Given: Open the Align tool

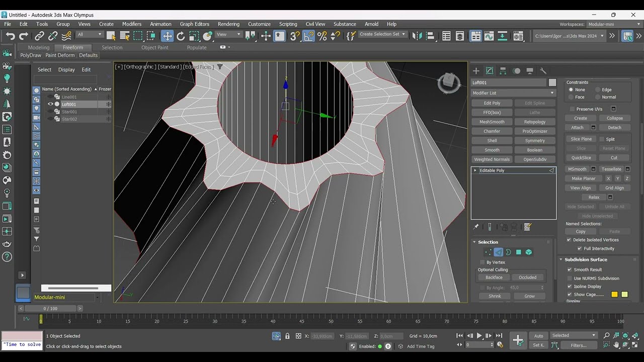Looking at the screenshot, I should [431, 36].
